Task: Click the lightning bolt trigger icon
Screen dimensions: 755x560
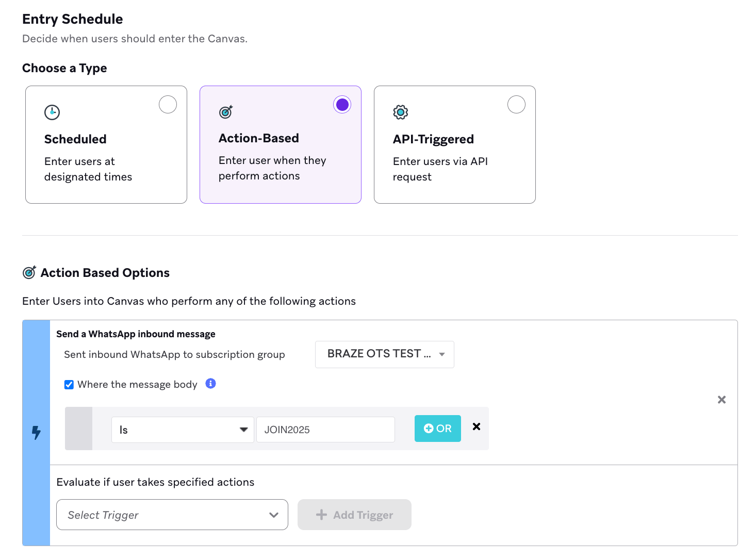Action: pos(36,433)
